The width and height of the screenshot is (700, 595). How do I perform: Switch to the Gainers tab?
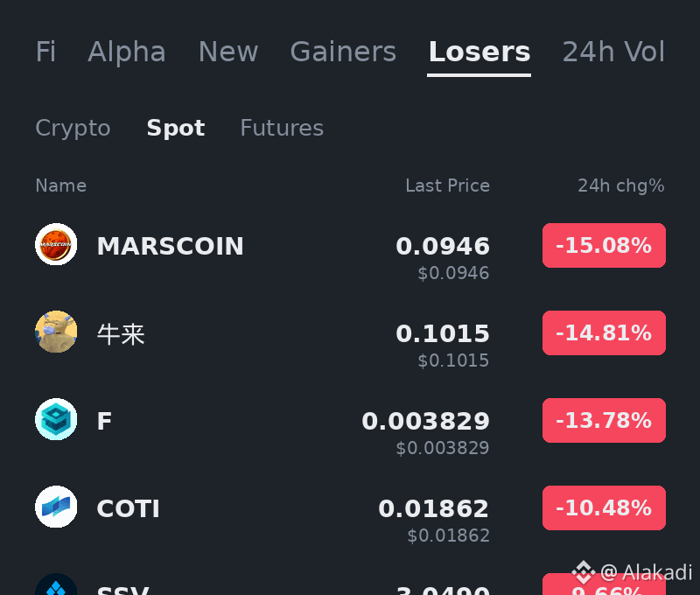click(x=343, y=52)
